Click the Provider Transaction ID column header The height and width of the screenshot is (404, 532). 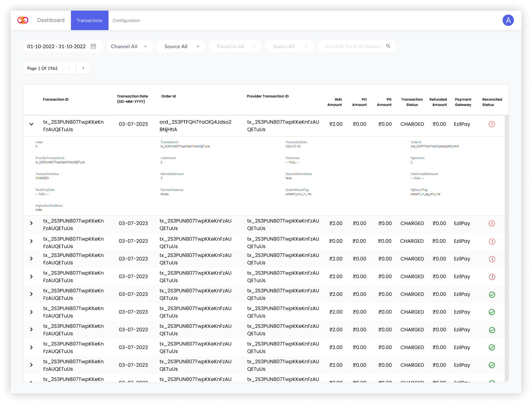268,96
